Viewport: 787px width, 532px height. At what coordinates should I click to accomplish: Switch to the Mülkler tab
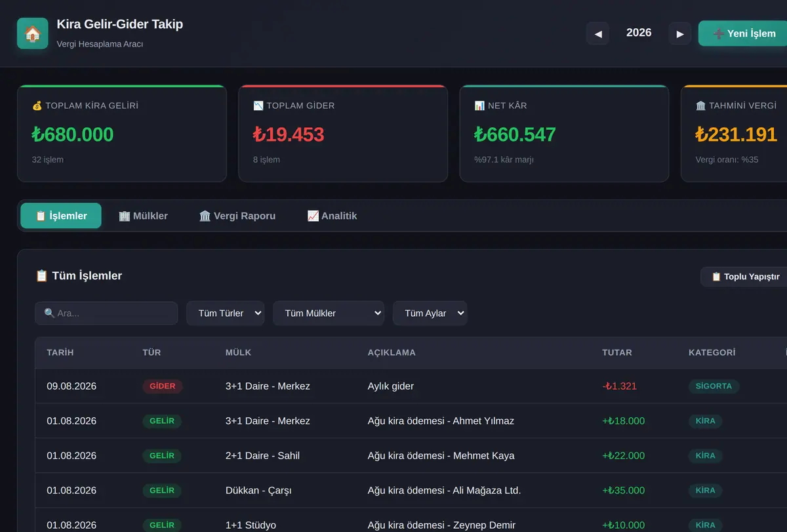pos(143,216)
